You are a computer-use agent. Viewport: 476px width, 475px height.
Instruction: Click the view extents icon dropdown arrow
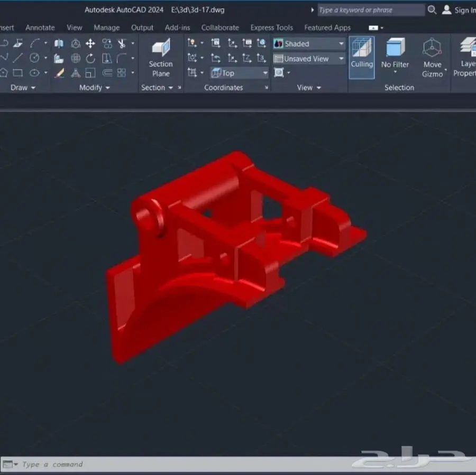pyautogui.click(x=288, y=72)
